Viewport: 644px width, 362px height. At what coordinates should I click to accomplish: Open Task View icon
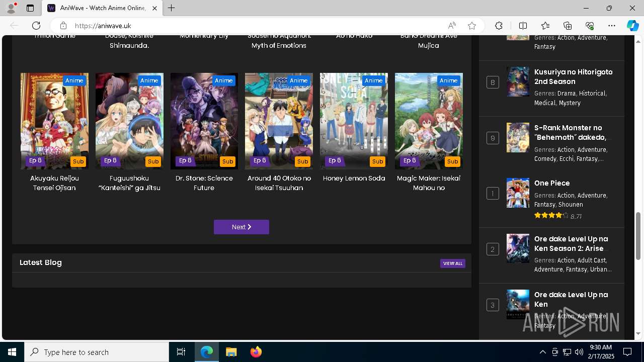181,352
